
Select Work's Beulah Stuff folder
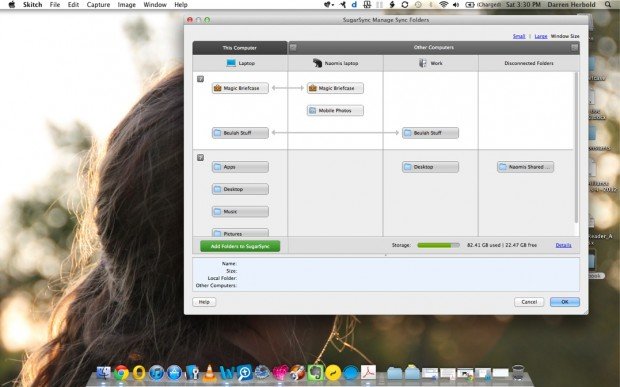coord(430,133)
